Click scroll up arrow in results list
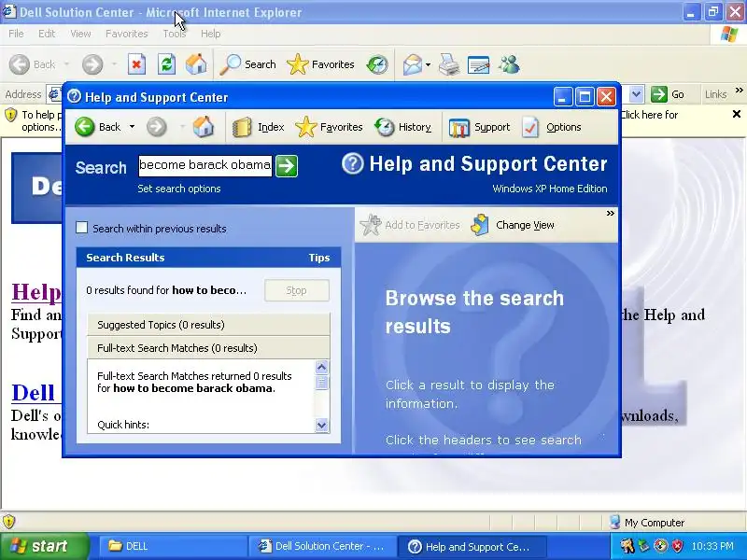This screenshot has height=560, width=747. (321, 367)
